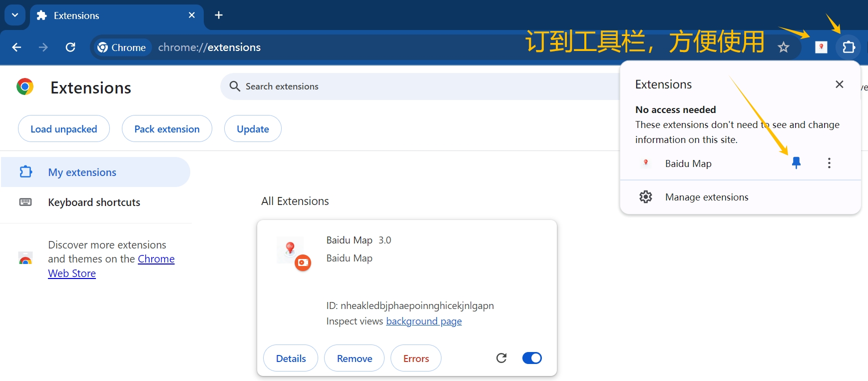Click the search magnifier icon
This screenshot has height=381, width=868.
point(235,86)
